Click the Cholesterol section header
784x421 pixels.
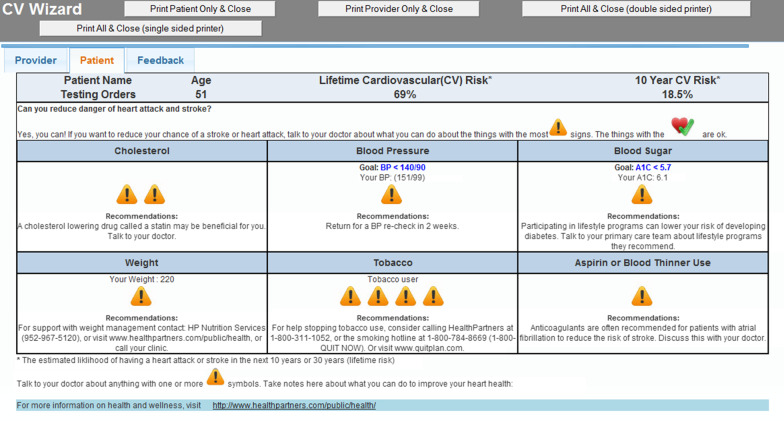coord(142,151)
